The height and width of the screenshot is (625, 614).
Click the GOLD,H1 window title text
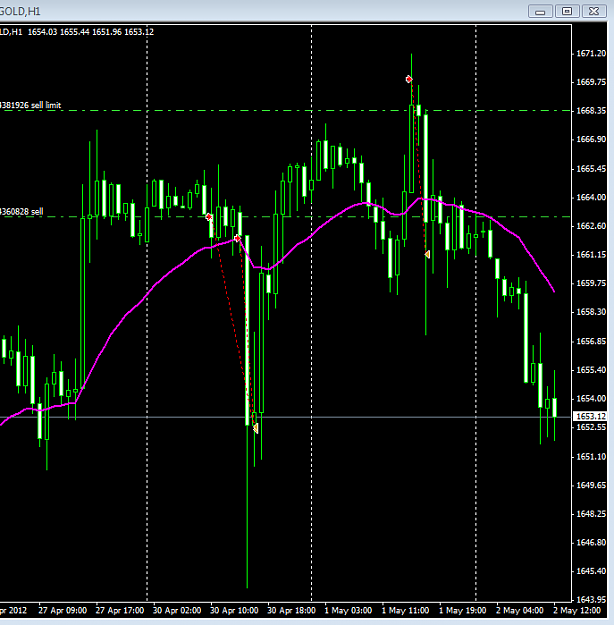tap(20, 11)
